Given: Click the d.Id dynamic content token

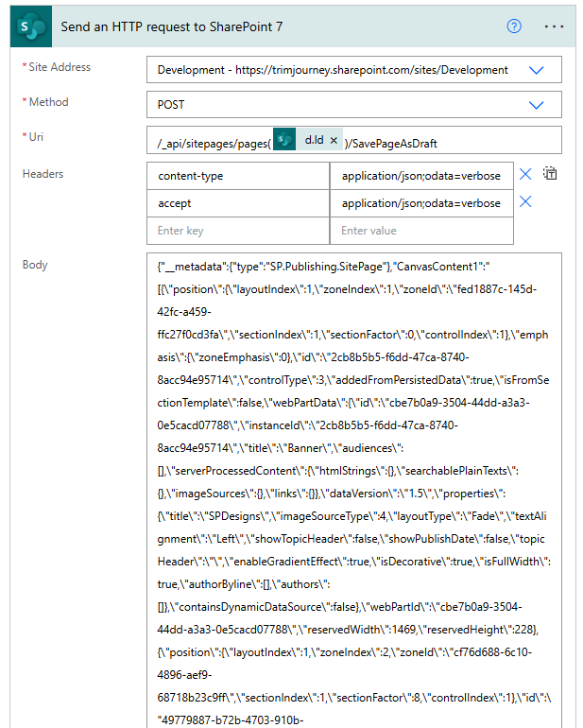Looking at the screenshot, I should click(308, 140).
